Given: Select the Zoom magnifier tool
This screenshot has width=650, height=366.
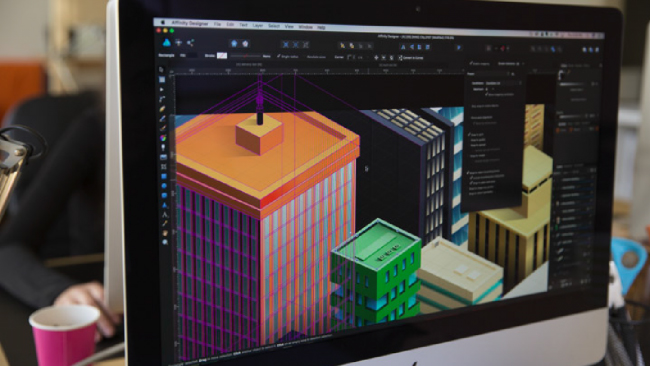Looking at the screenshot, I should [164, 242].
